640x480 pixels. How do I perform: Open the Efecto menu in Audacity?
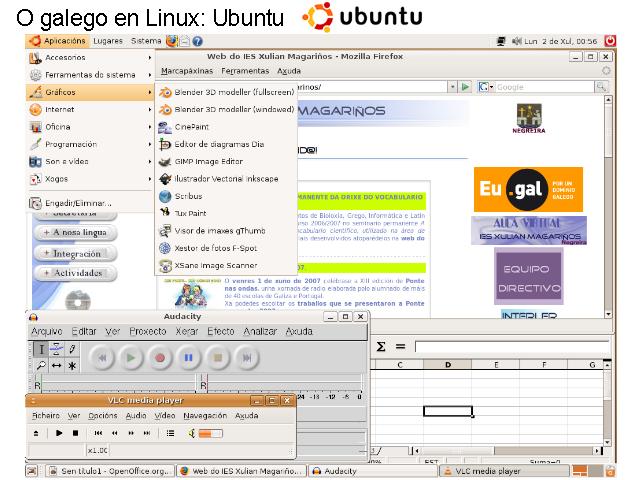tap(220, 331)
